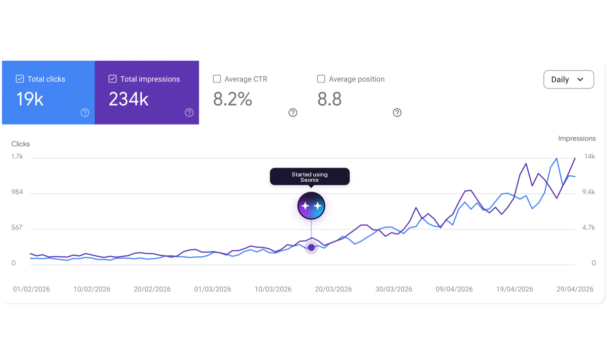Click the 8.8 average position value

(x=329, y=99)
